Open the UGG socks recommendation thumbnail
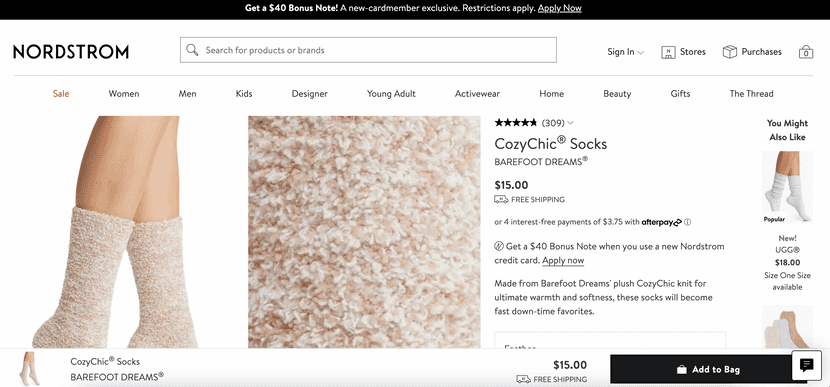 click(x=787, y=186)
